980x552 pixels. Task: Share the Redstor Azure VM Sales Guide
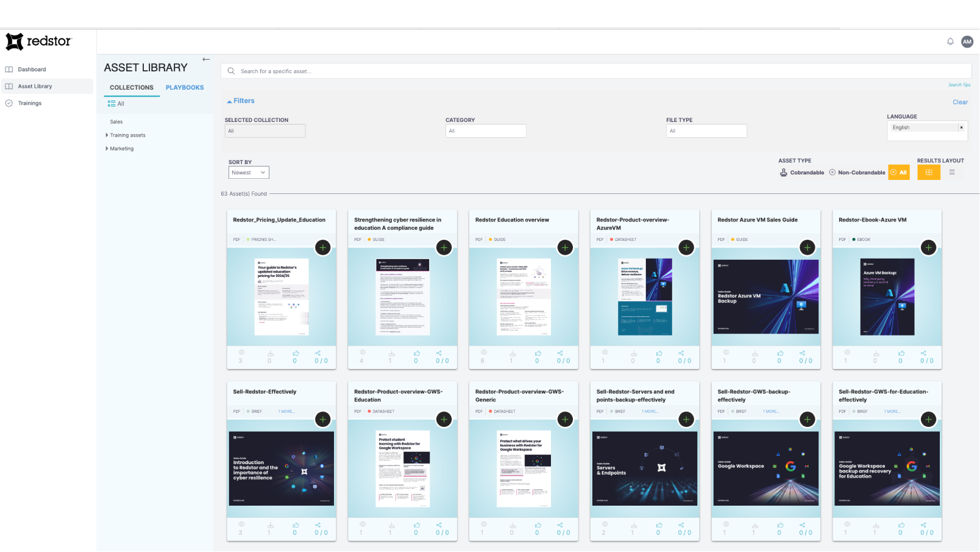802,353
